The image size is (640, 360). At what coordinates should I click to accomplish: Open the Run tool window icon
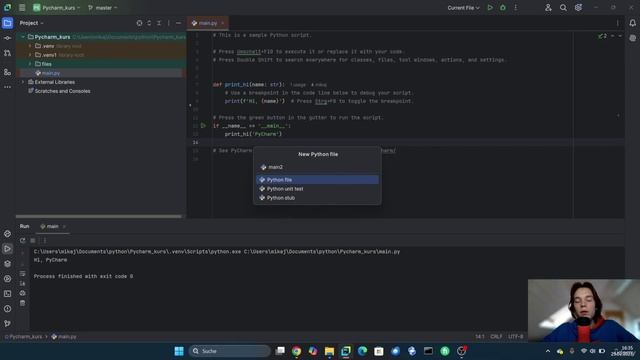pos(7,249)
